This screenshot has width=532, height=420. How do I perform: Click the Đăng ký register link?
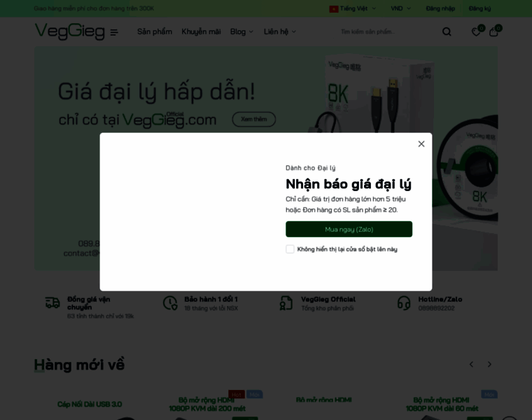pos(479,8)
